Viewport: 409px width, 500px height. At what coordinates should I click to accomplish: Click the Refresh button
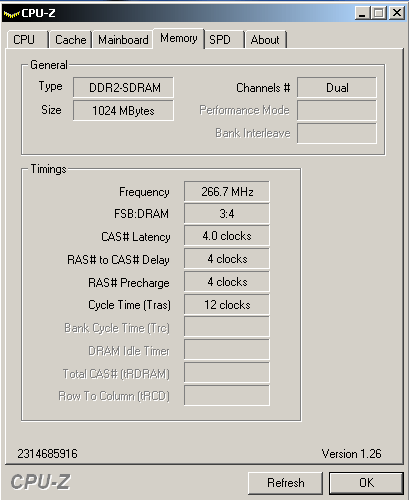point(285,483)
